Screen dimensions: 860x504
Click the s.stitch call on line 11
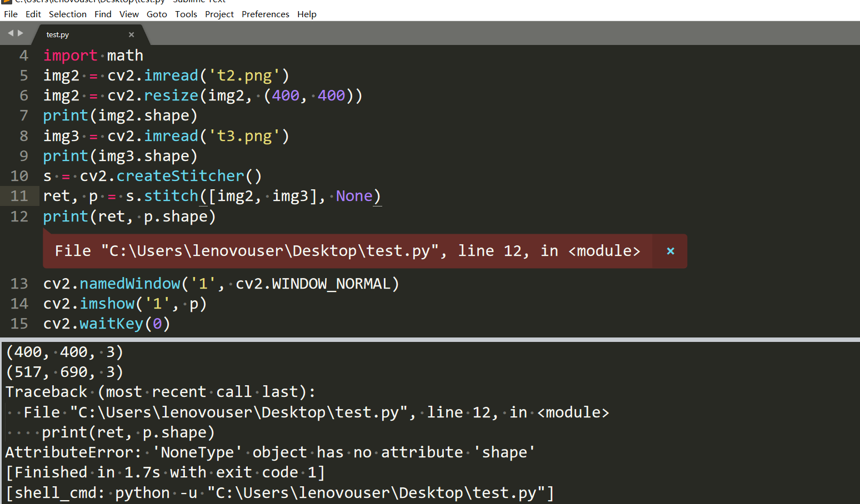point(162,196)
